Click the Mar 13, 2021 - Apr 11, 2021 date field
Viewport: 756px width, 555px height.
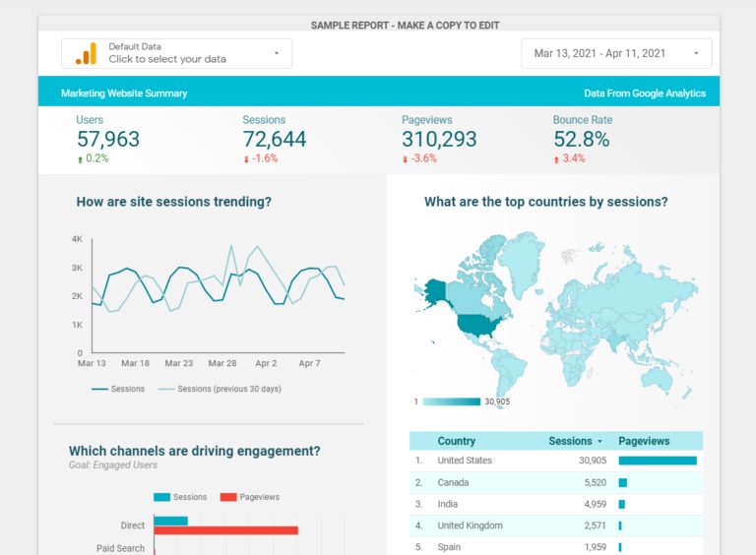(x=616, y=53)
